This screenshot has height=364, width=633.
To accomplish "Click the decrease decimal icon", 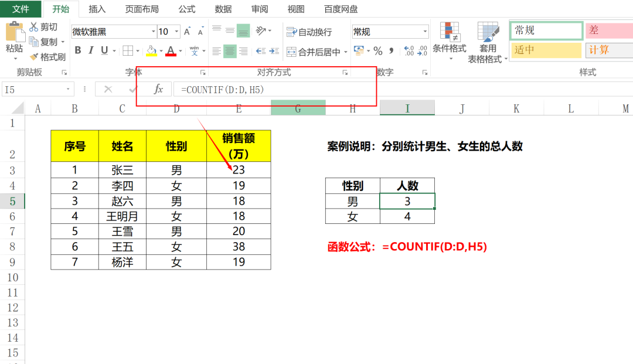I will tap(422, 51).
